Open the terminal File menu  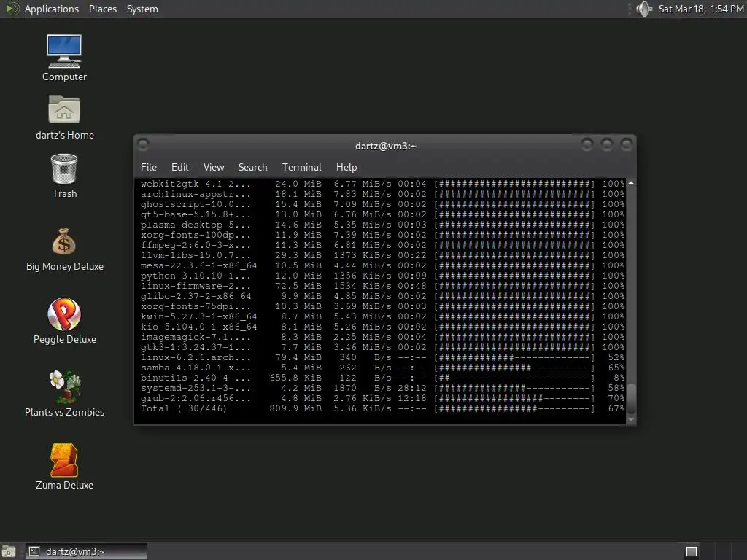point(149,167)
